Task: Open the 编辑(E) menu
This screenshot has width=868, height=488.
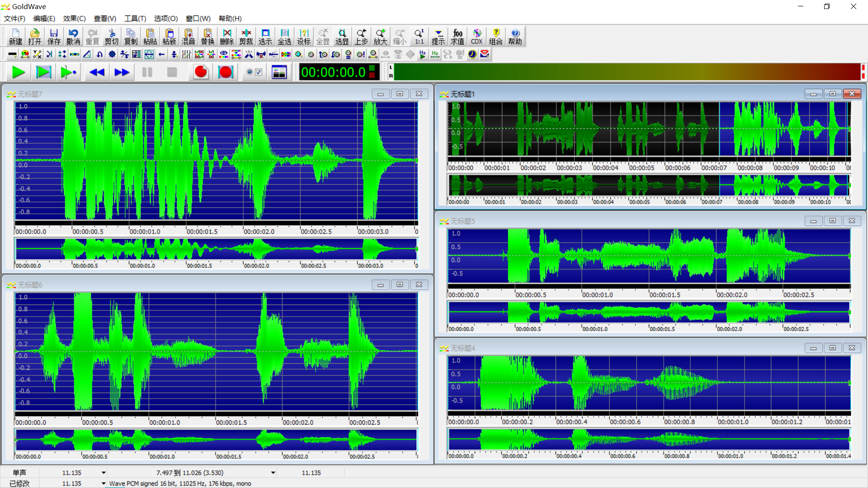Action: click(x=44, y=19)
